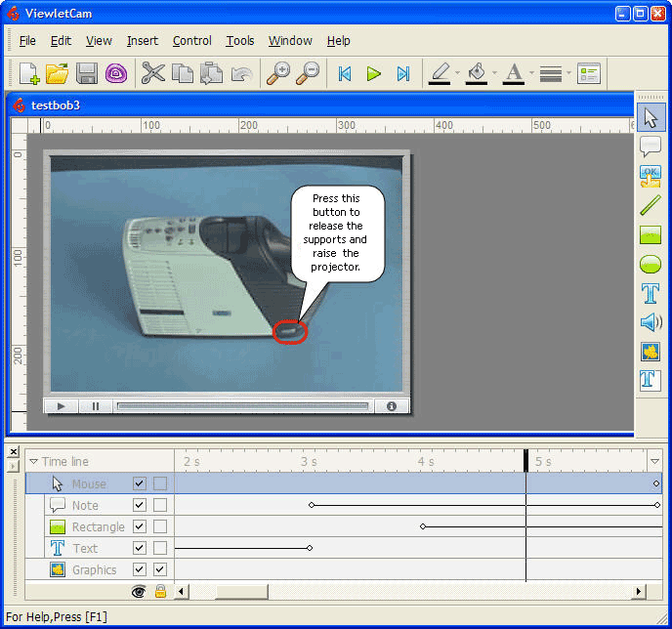The image size is (672, 629).
Task: Click the video player progress slider
Action: click(242, 406)
